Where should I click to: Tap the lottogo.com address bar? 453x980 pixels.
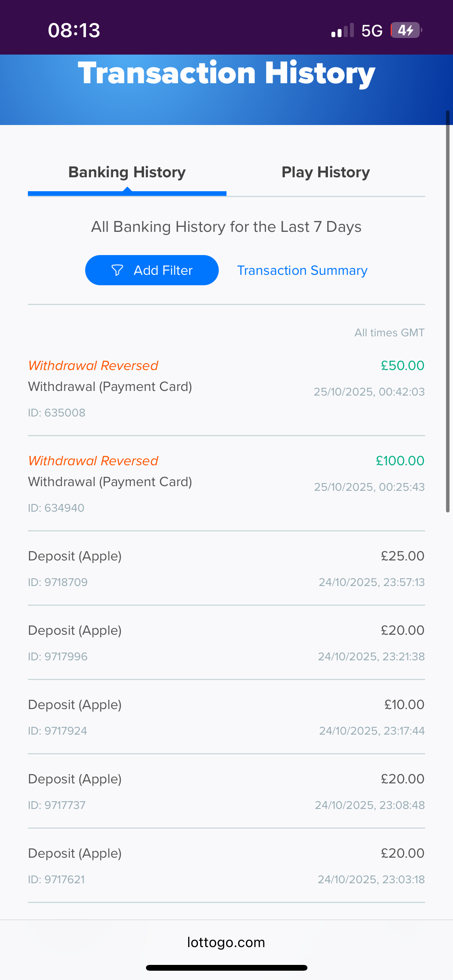[226, 942]
